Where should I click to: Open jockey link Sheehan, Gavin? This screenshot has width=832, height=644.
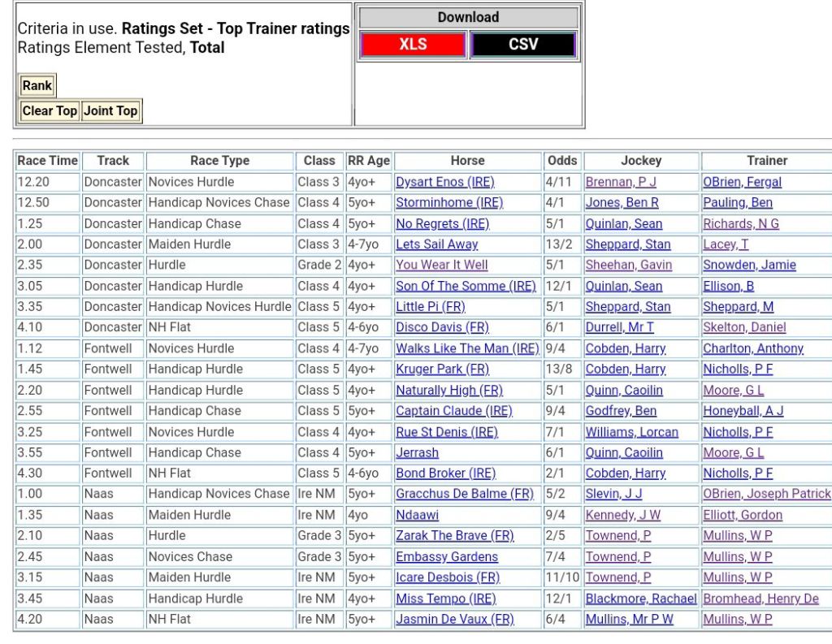(626, 265)
